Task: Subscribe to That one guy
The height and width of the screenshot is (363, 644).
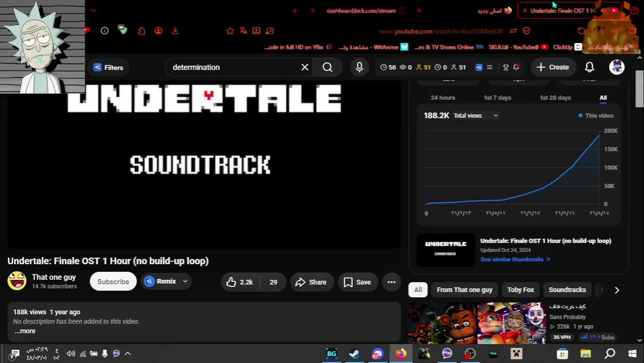Action: point(113,282)
